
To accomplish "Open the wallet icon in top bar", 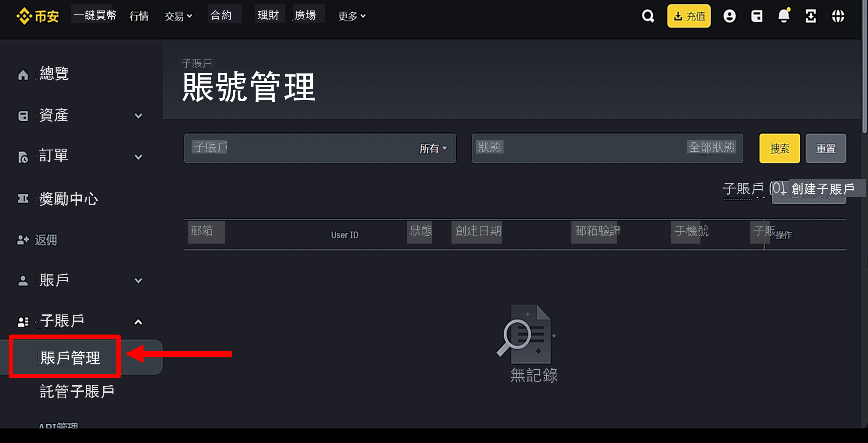I will coord(757,16).
